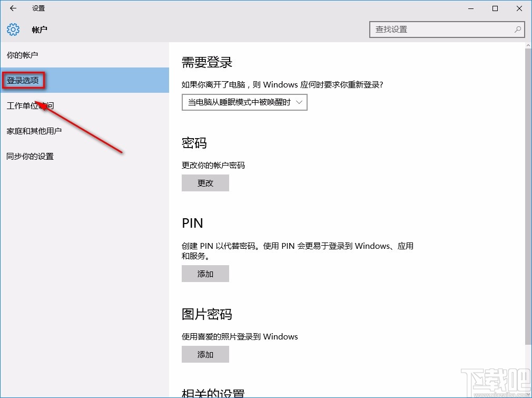Select the 登录选项 sidebar entry
Screen dimensions: 532x398
[x=23, y=80]
